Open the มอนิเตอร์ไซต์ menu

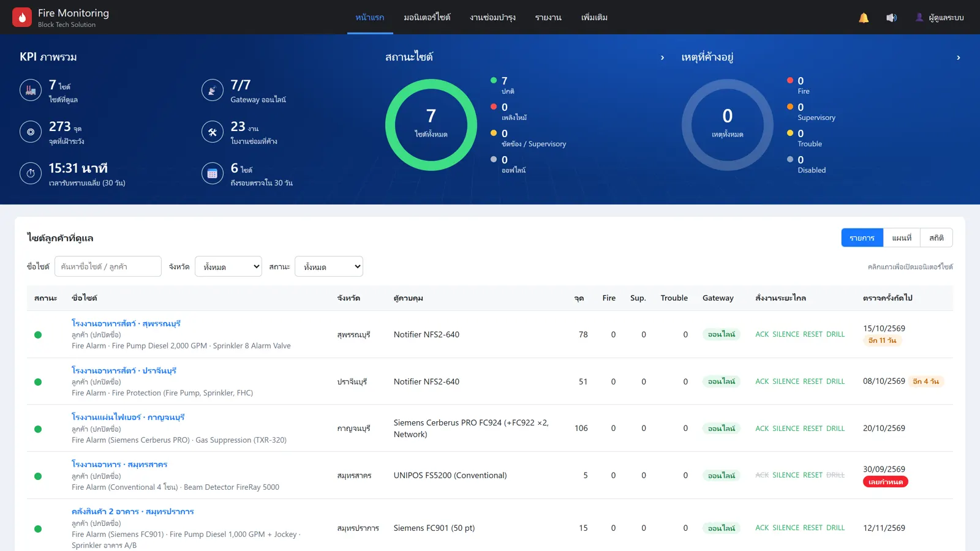(427, 17)
